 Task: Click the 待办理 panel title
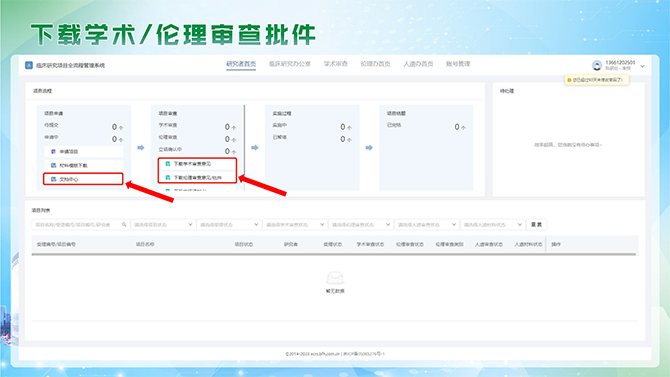tap(507, 91)
